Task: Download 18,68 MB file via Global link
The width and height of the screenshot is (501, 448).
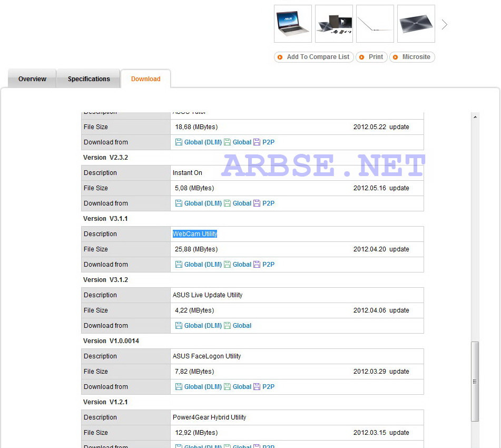Action: point(242,142)
